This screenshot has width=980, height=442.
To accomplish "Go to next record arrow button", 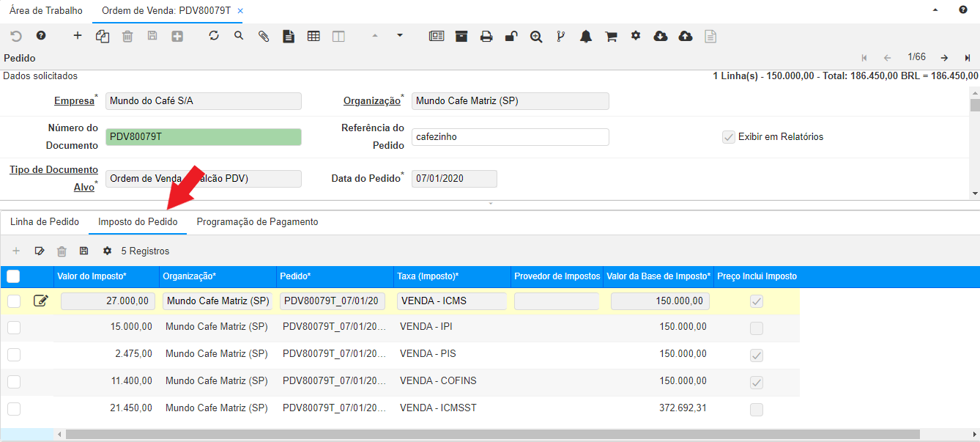I will (x=944, y=58).
